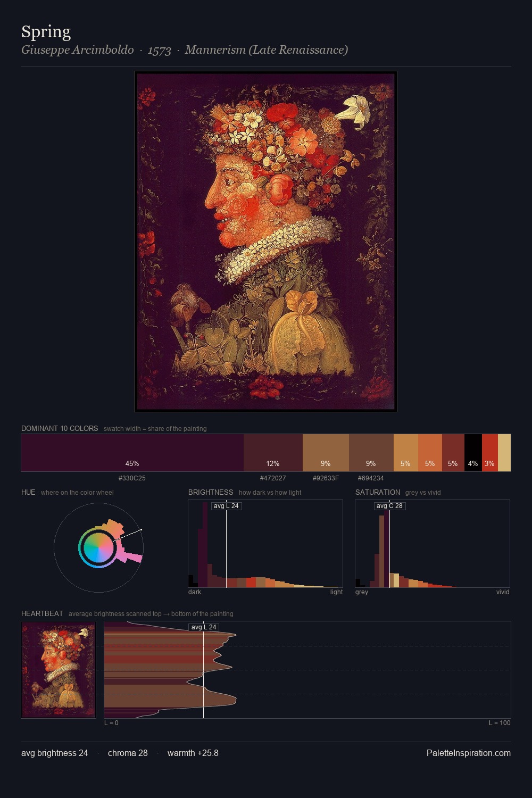Click the #330C25 hex code
Image resolution: width=532 pixels, height=798 pixels.
click(x=132, y=478)
